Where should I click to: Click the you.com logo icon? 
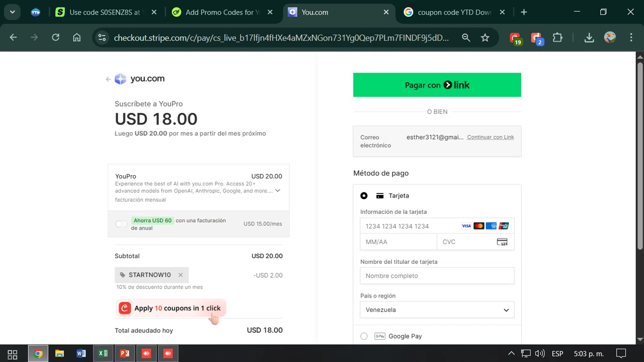[121, 79]
